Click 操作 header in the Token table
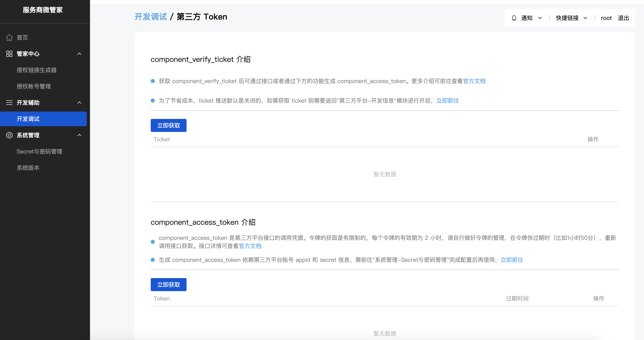This screenshot has width=644, height=340. pyautogui.click(x=599, y=298)
